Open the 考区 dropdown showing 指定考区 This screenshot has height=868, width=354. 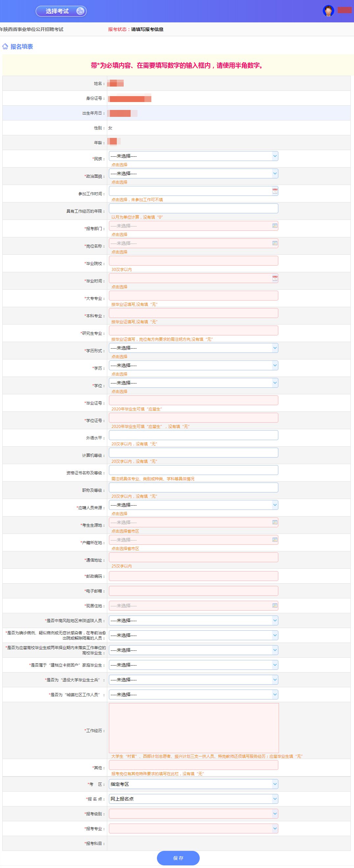pos(193,784)
